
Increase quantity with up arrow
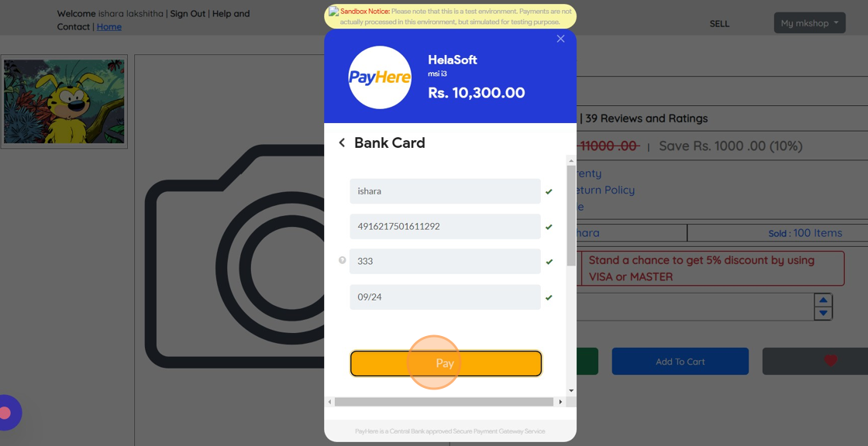click(823, 300)
